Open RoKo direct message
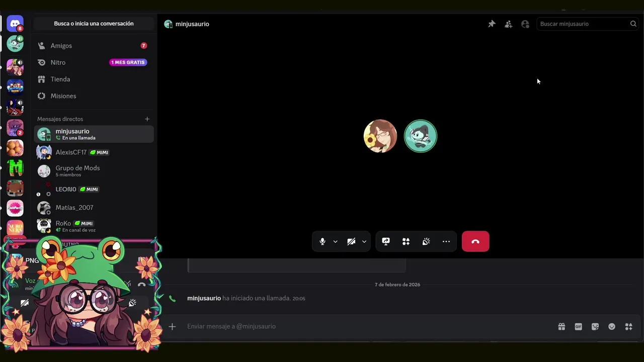The height and width of the screenshot is (362, 644). tap(94, 226)
